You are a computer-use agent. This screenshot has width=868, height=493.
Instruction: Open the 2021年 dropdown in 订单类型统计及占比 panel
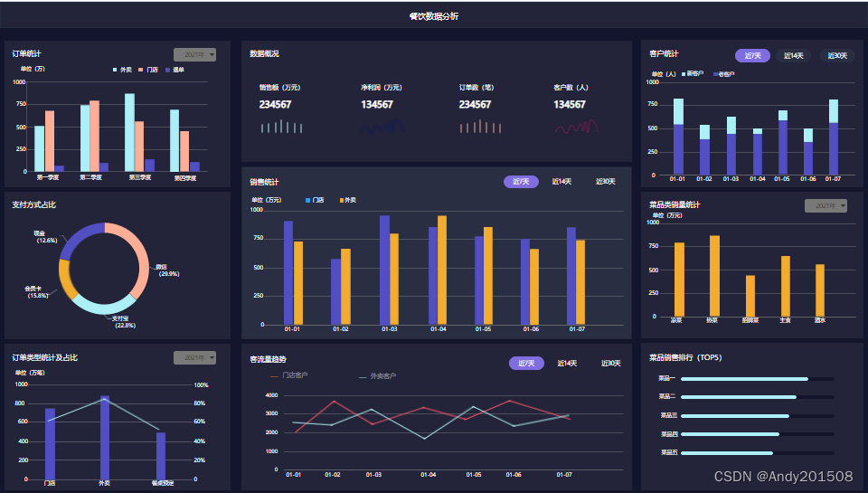point(195,358)
